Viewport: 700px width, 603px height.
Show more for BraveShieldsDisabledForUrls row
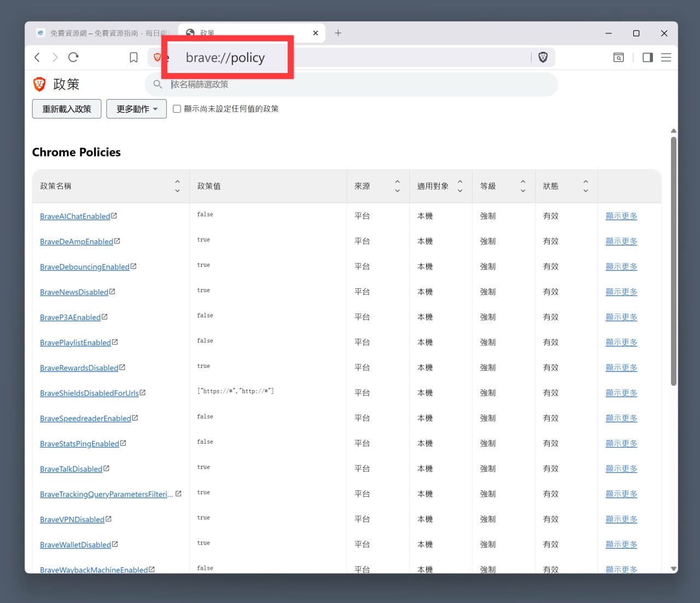(x=621, y=393)
